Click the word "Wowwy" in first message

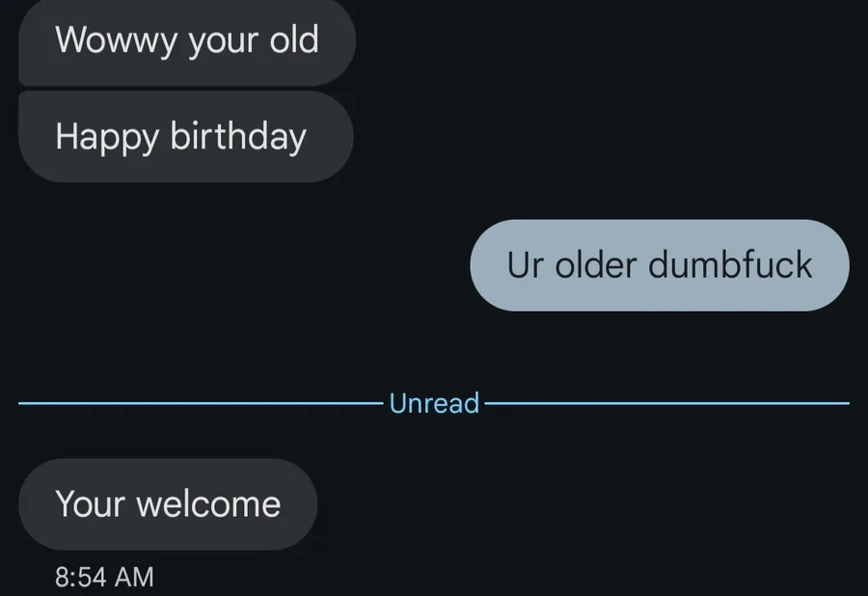pyautogui.click(x=101, y=41)
